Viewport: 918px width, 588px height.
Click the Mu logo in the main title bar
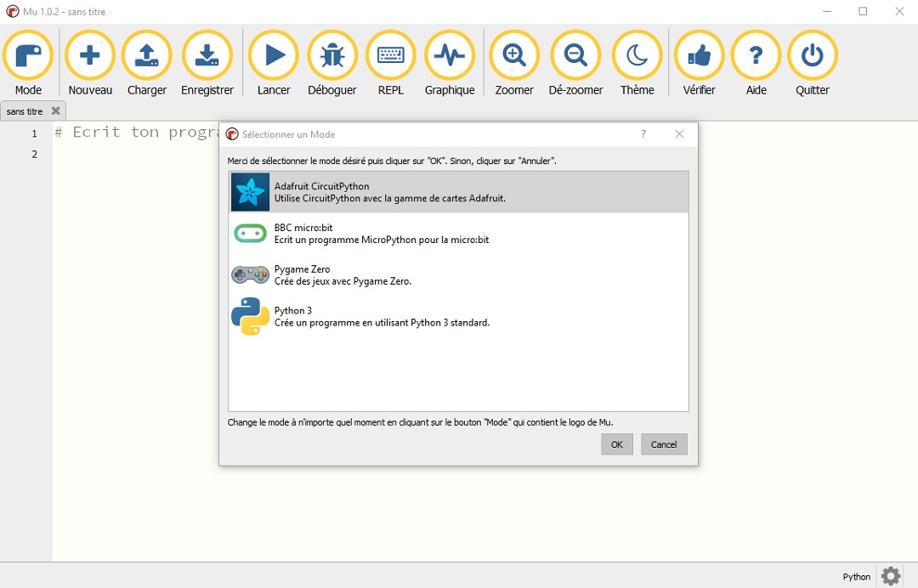coord(12,11)
